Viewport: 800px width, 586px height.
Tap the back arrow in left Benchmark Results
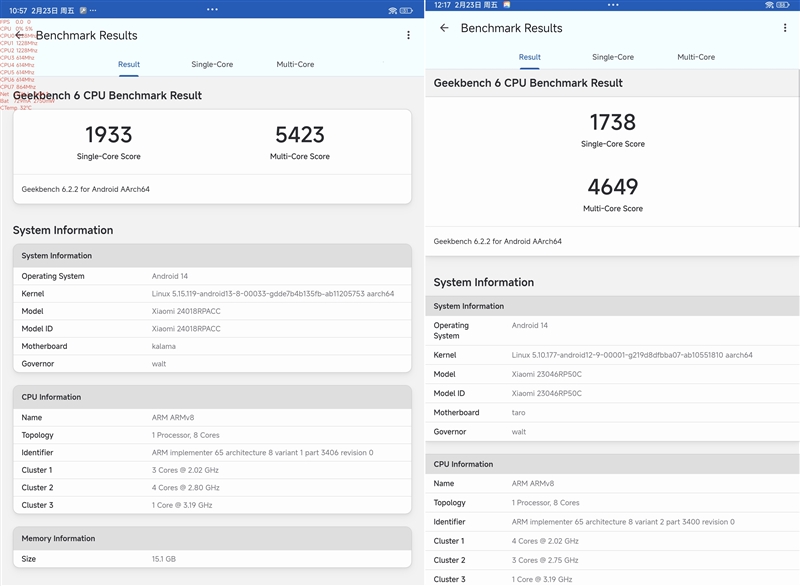[x=20, y=35]
